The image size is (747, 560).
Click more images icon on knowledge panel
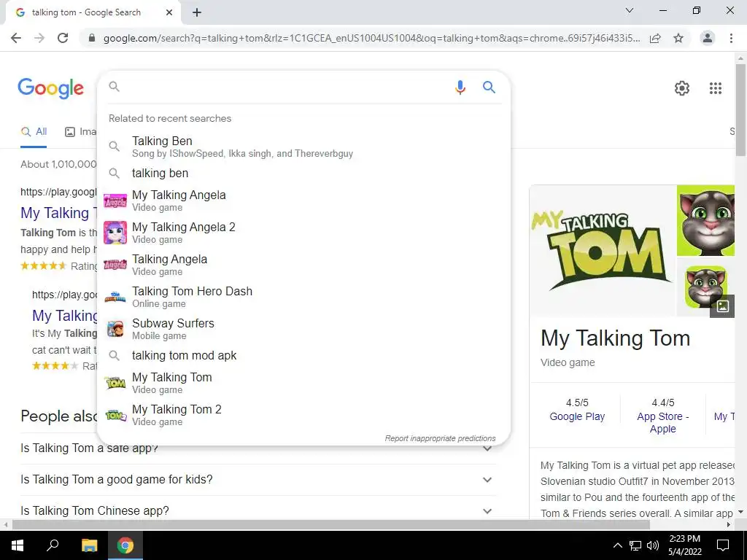[x=722, y=306]
